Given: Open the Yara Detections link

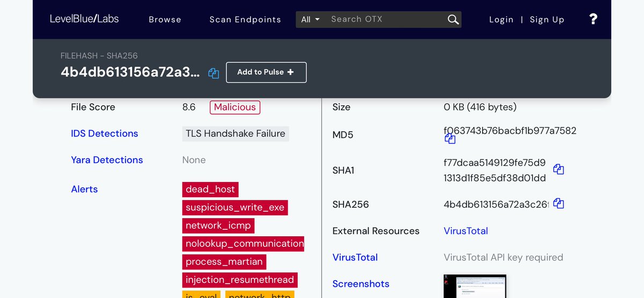Looking at the screenshot, I should 107,160.
